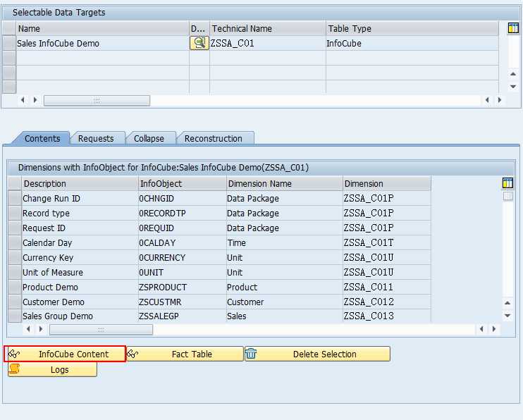Select the 0CALDAY InfoObject cell
This screenshot has width=523, height=420.
[x=182, y=242]
